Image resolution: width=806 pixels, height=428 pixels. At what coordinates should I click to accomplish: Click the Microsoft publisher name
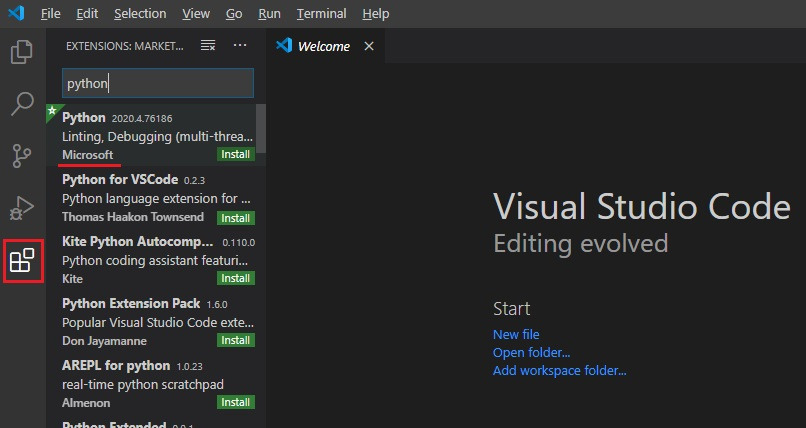tap(88, 155)
